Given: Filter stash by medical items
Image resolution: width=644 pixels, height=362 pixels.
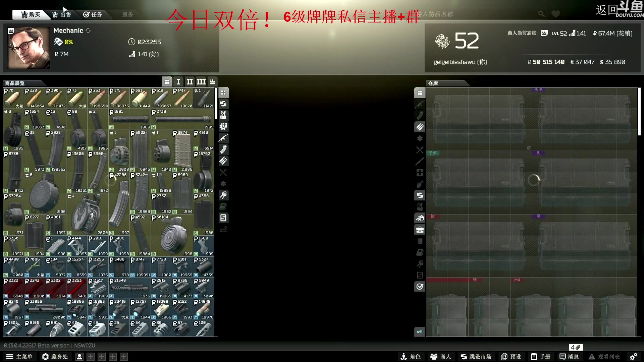Looking at the screenshot, I should (420, 173).
